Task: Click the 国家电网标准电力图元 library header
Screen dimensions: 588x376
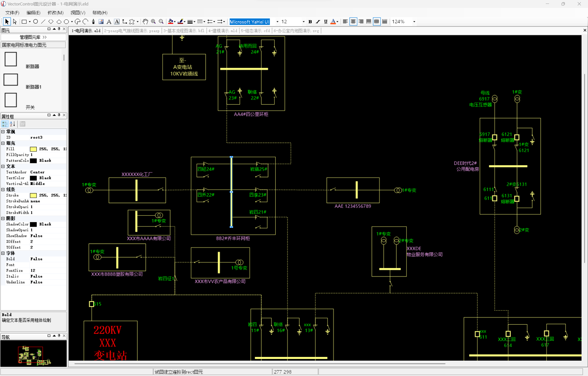Action: [x=33, y=45]
